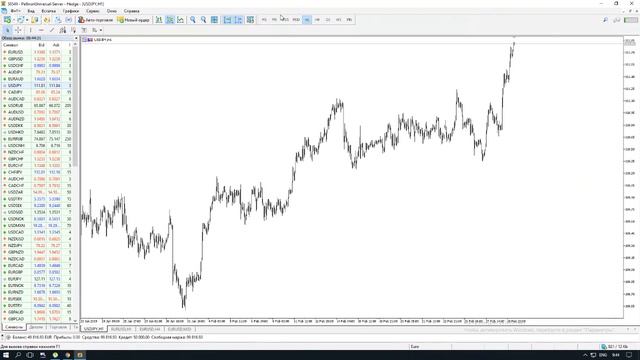This screenshot has width=640, height=360.
Task: Select USDJPY row in Market Watch
Action: 37,85
